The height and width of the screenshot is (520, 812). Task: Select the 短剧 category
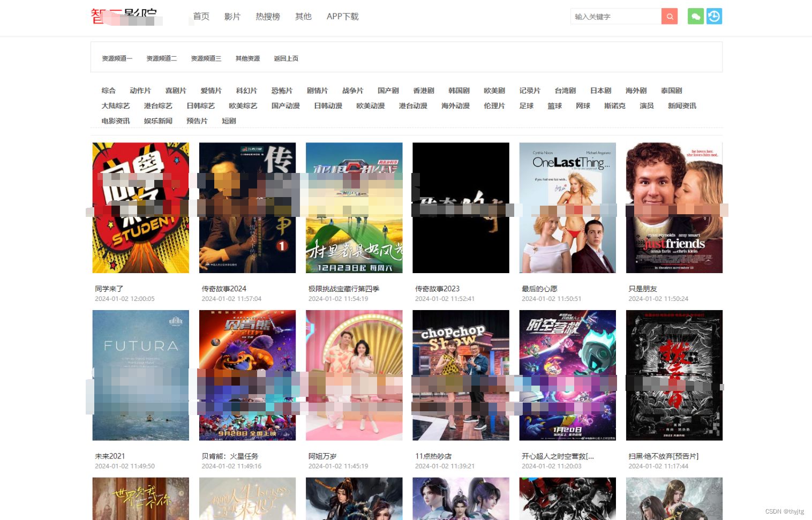click(x=229, y=121)
